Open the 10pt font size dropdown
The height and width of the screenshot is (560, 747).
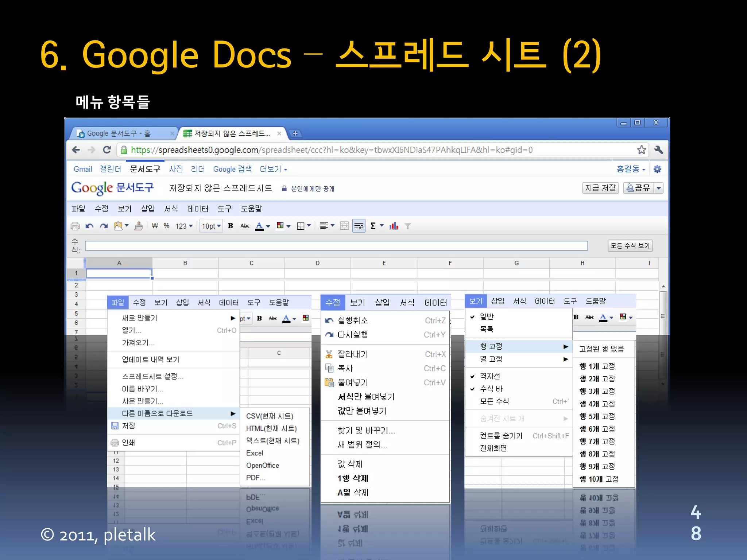point(211,226)
